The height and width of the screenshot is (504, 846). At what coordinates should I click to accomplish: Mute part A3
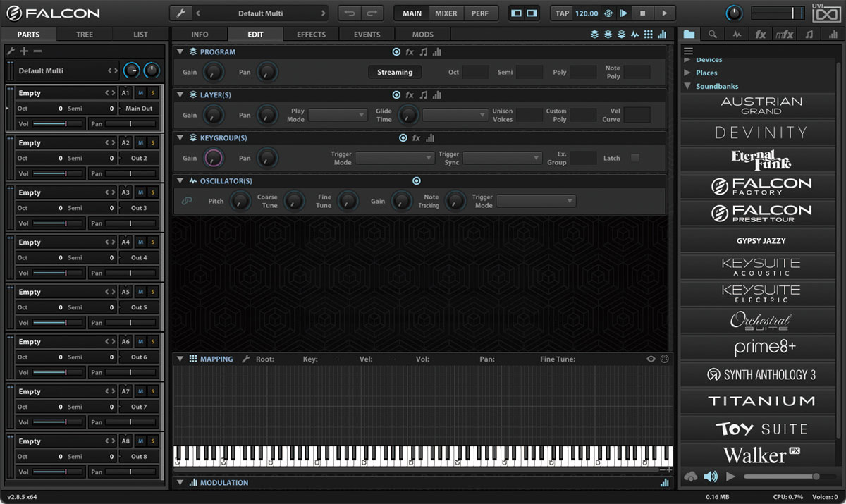coord(141,192)
